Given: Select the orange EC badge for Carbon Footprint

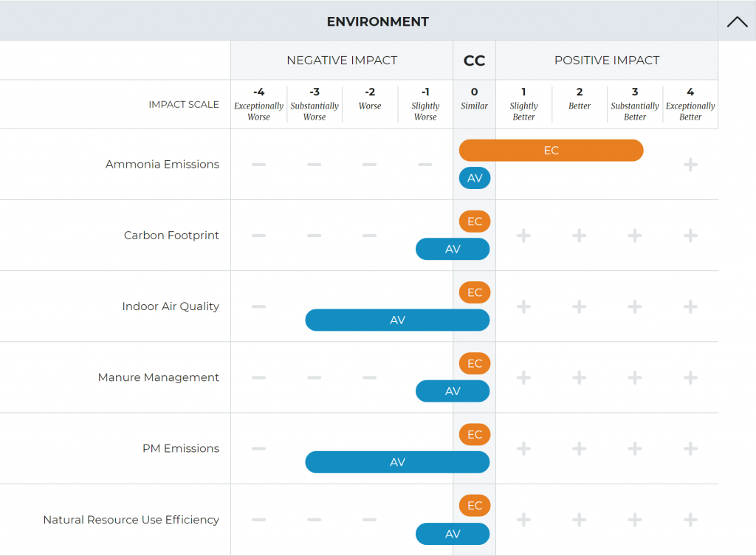Looking at the screenshot, I should coord(474,222).
